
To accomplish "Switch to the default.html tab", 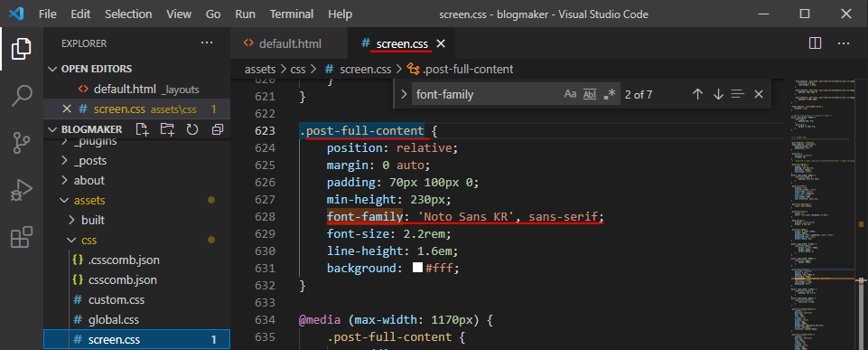I will pyautogui.click(x=288, y=43).
